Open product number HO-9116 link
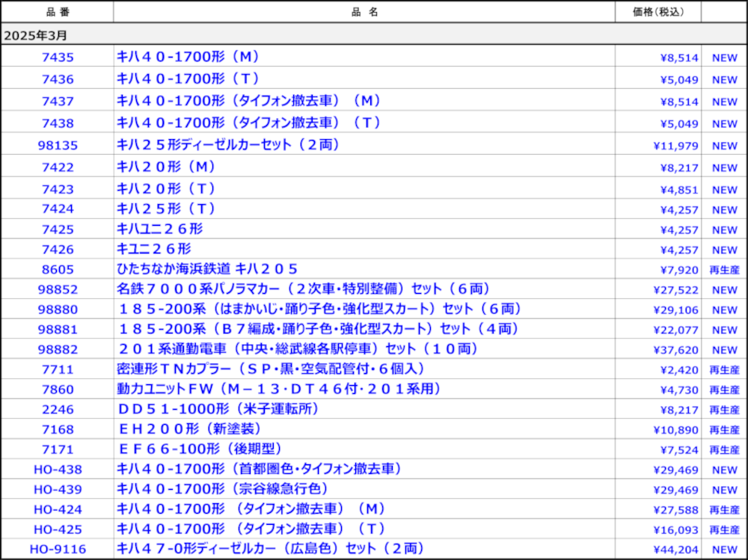Image resolution: width=748 pixels, height=560 pixels. [58, 550]
